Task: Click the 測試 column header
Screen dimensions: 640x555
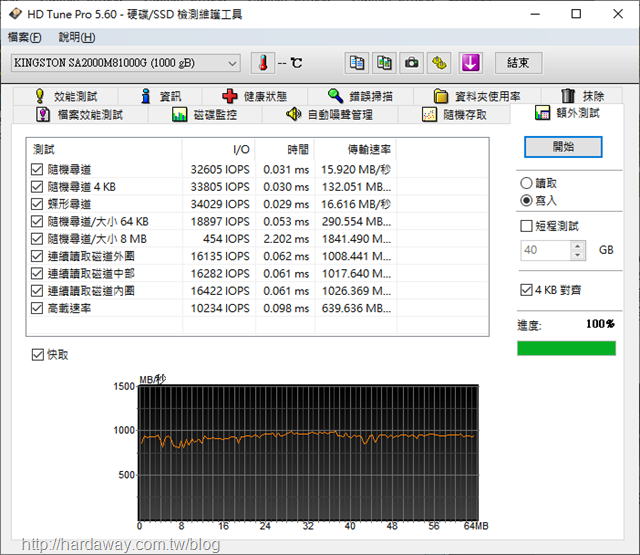Action: 104,149
